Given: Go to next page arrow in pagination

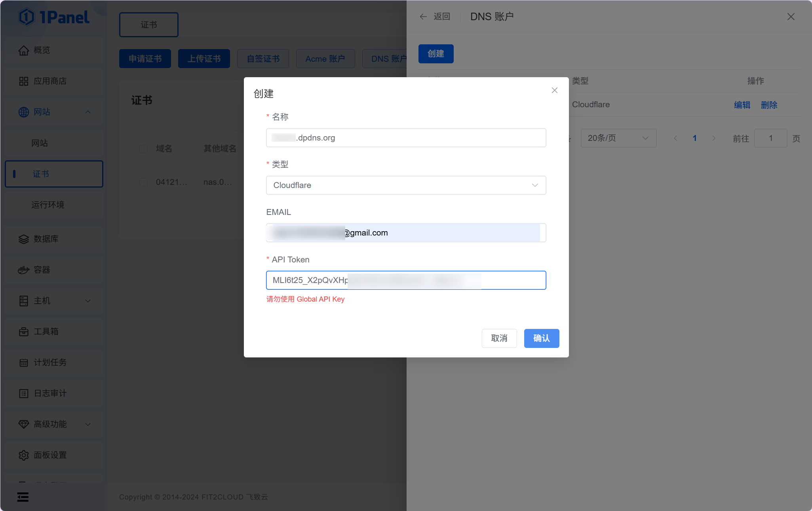Looking at the screenshot, I should click(x=714, y=138).
